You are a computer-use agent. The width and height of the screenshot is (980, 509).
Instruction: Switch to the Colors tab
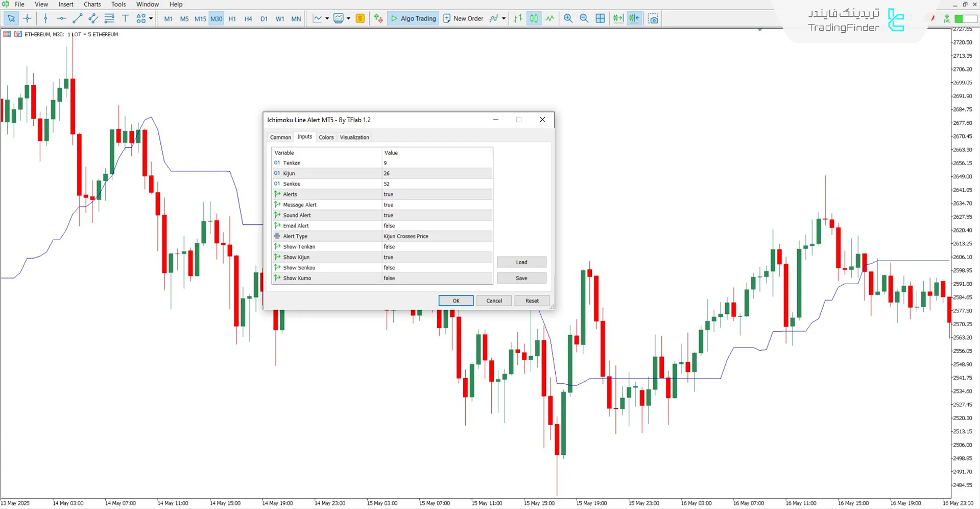click(x=326, y=137)
